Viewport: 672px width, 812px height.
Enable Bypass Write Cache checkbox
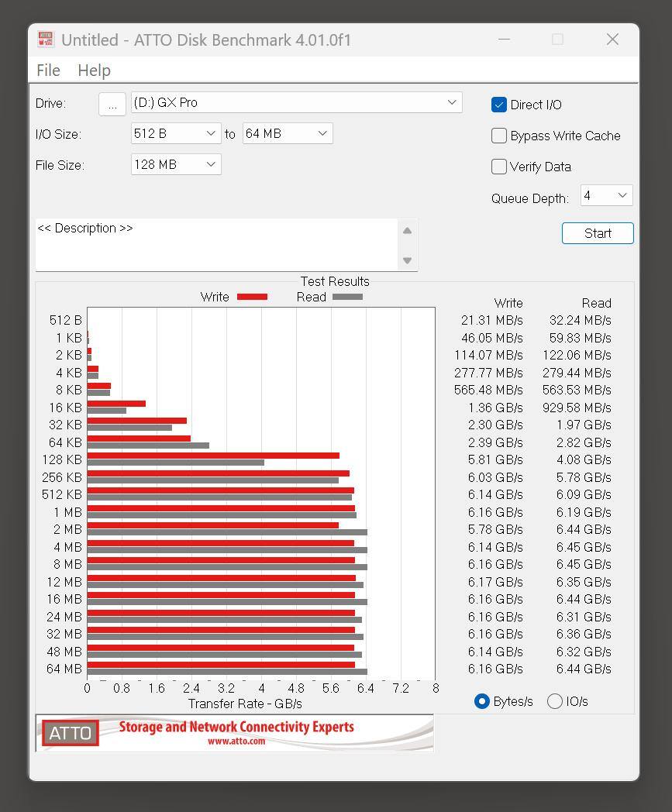(499, 136)
